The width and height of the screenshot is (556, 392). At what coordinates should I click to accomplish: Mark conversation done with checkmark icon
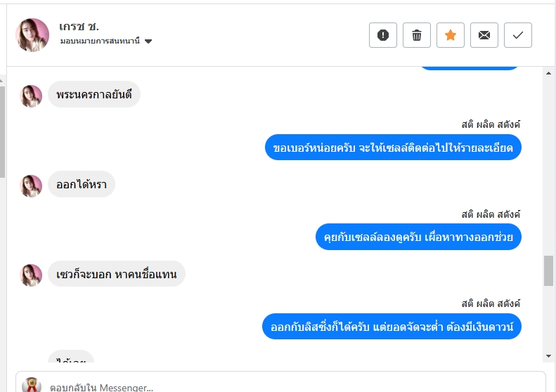(x=518, y=35)
